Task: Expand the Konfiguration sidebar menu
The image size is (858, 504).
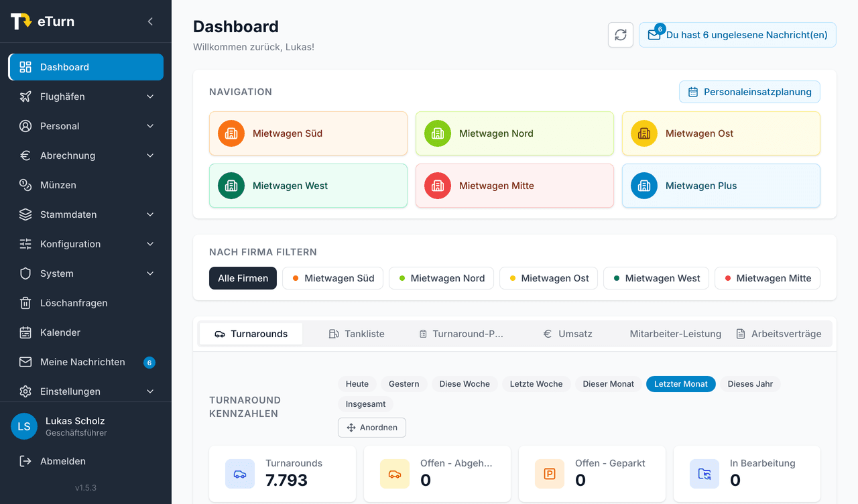Action: point(86,244)
